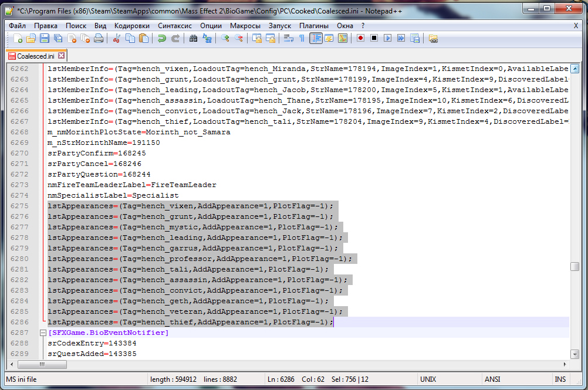Open the Окна menu
This screenshot has height=390, width=588.
(344, 25)
